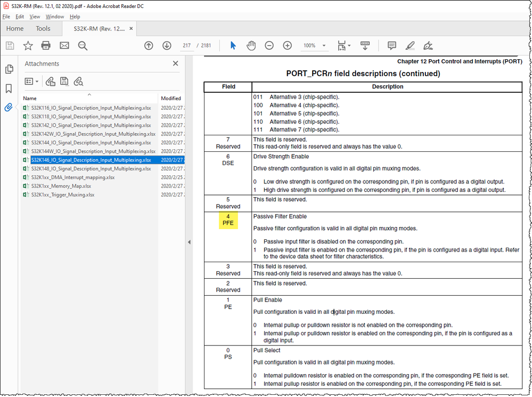Click the 'Pull Select' description heading
The image size is (532, 397).
pos(267,351)
